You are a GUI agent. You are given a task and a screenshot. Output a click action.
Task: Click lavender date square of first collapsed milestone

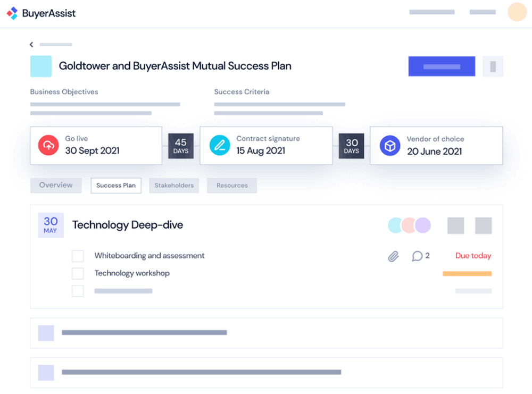[x=46, y=333]
